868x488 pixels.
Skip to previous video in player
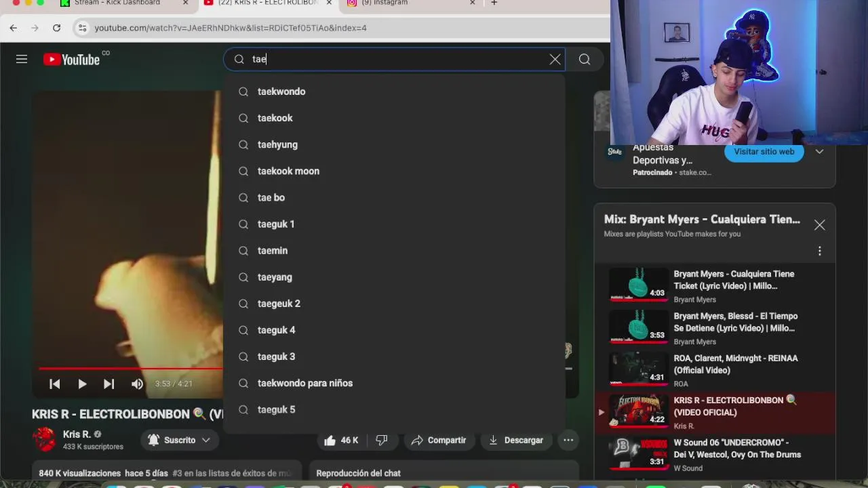click(x=55, y=384)
